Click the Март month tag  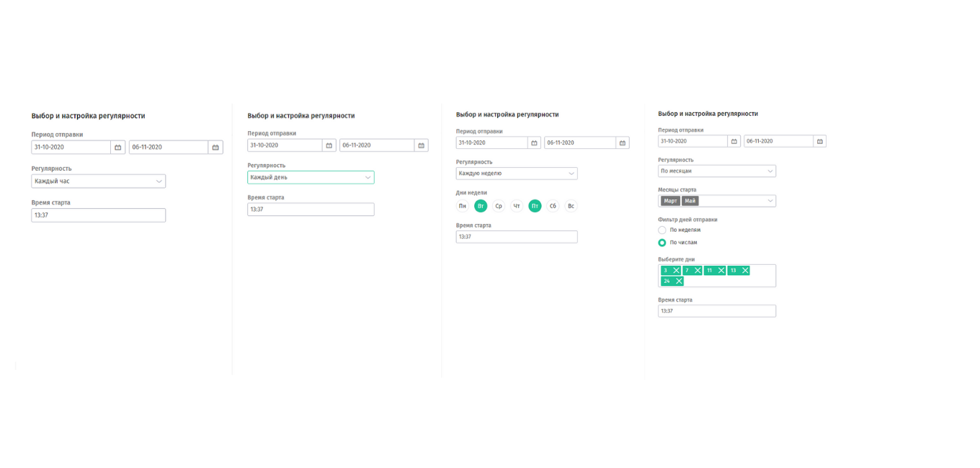click(671, 201)
